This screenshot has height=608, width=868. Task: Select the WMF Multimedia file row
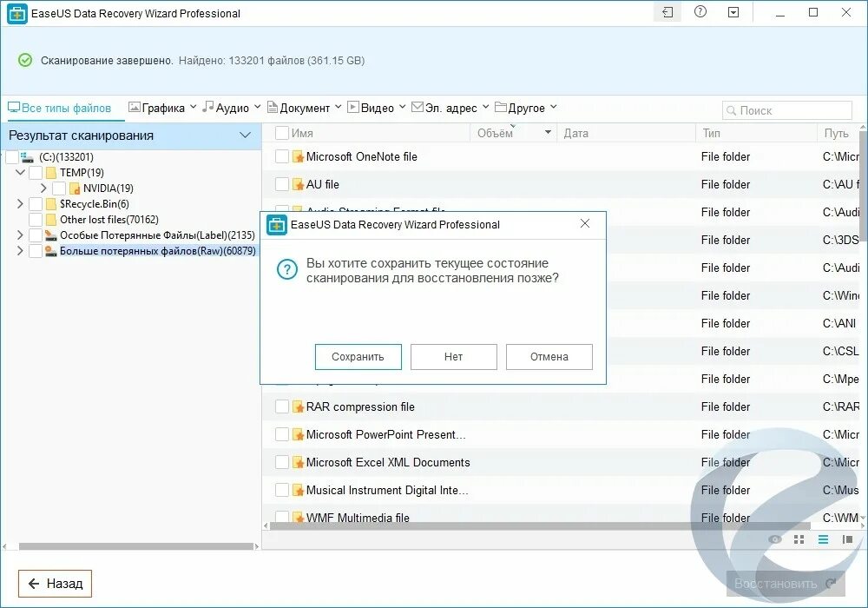(x=561, y=518)
